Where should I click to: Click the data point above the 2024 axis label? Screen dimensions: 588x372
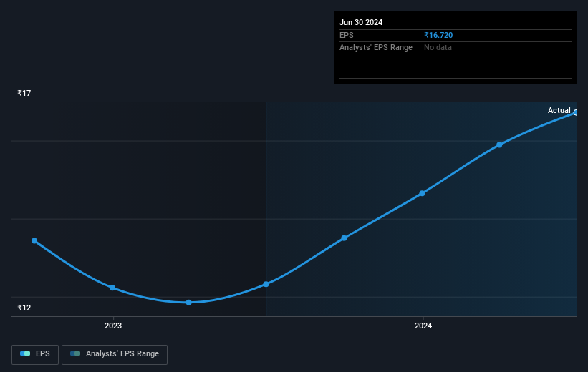tap(422, 193)
